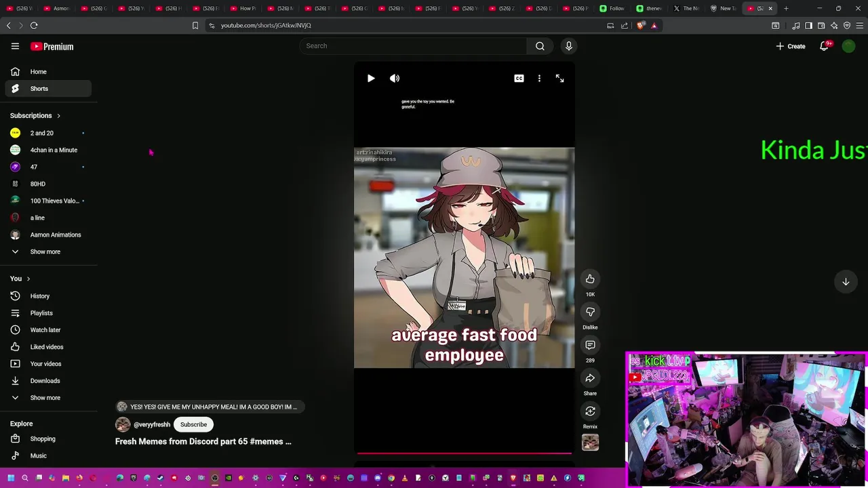Viewport: 868px width, 488px height.
Task: Open Brave VPN shield icon
Action: click(847, 25)
